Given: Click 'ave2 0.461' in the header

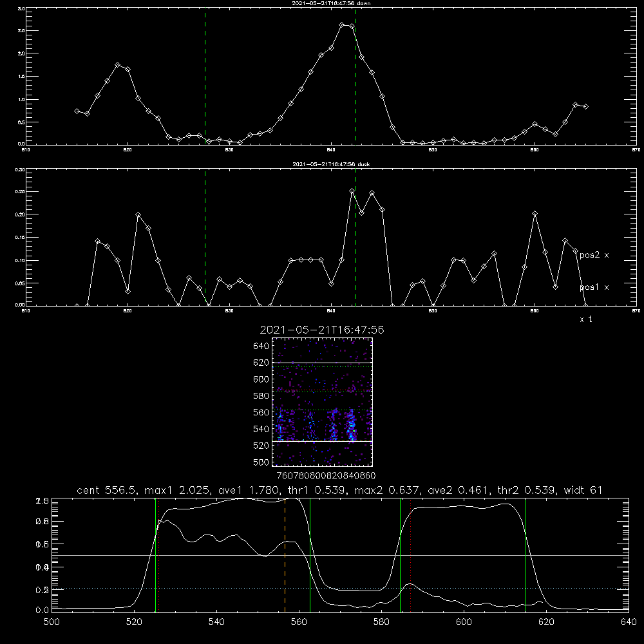Looking at the screenshot, I should [457, 490].
